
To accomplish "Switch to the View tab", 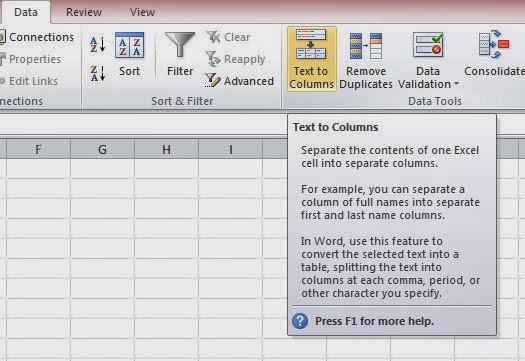I will [142, 12].
